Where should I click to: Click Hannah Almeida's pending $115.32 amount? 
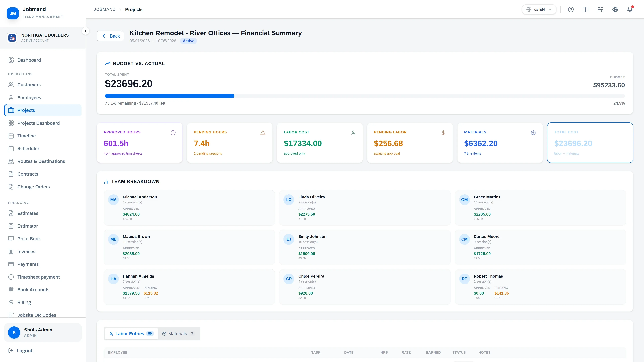point(151,293)
